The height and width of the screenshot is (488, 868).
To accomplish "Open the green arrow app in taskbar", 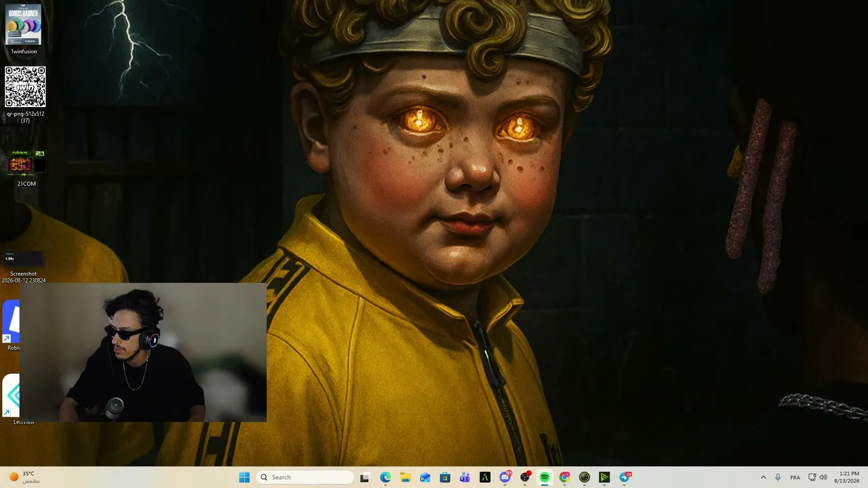I will pos(604,477).
